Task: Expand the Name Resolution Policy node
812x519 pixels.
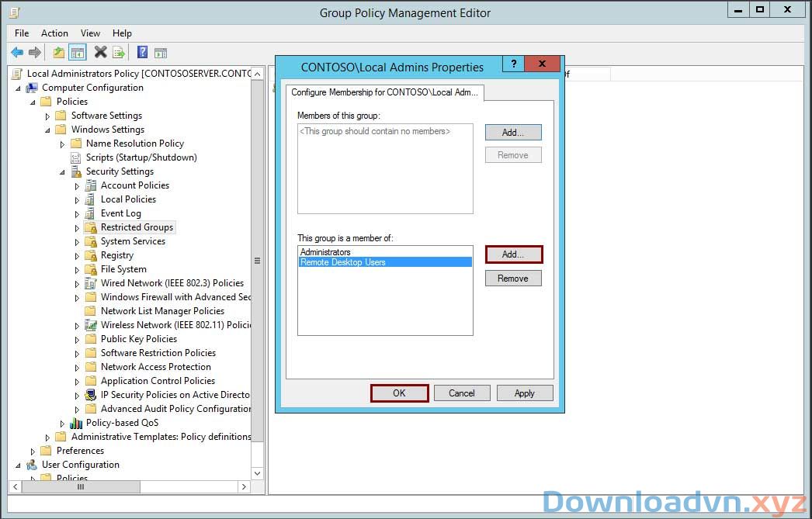Action: click(x=62, y=144)
